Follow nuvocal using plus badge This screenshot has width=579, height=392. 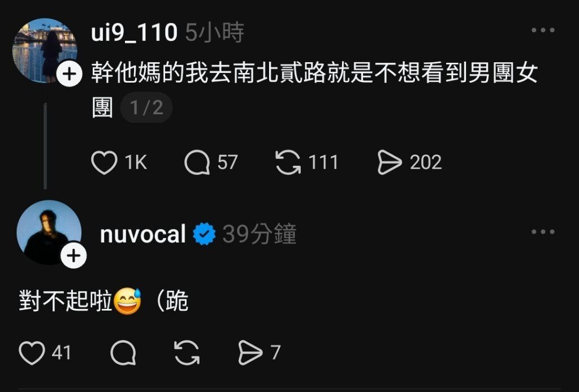(x=74, y=255)
